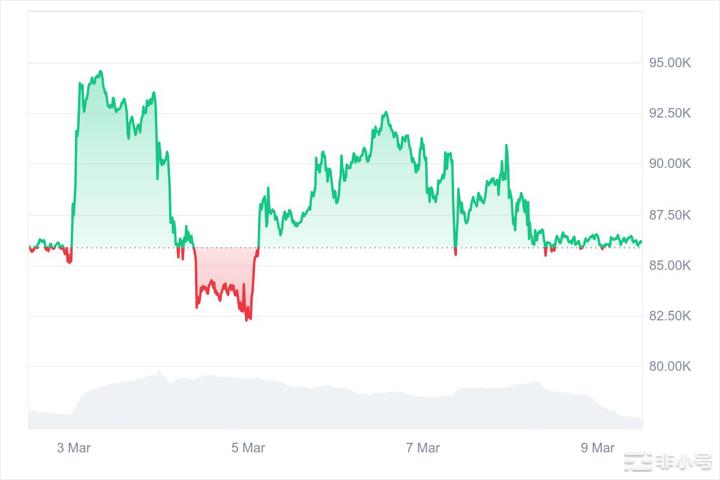Click the end of the price line near 9 Mar
The image size is (720, 480).
(640, 241)
